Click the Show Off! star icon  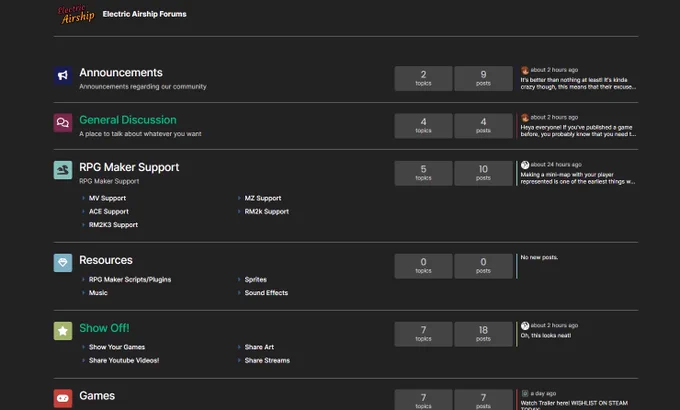coord(63,331)
